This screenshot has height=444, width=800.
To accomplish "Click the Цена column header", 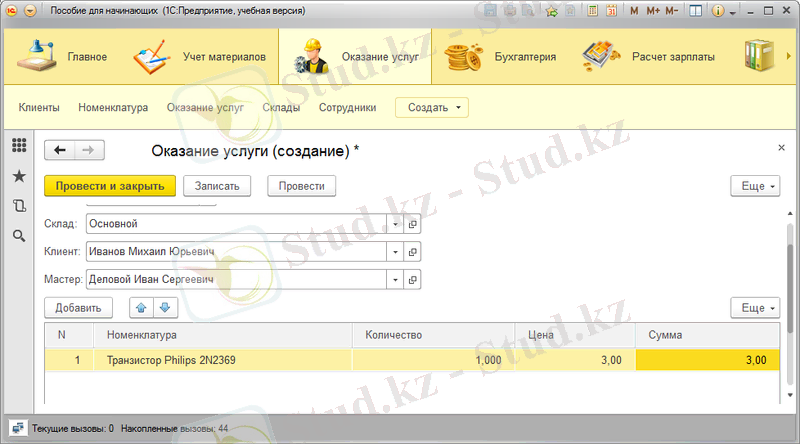I will (x=575, y=335).
